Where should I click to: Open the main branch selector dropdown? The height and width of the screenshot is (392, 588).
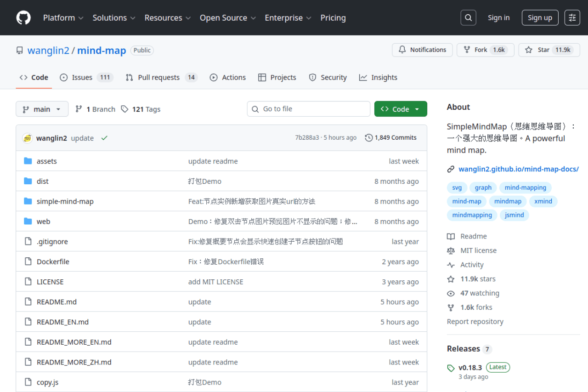(x=42, y=109)
